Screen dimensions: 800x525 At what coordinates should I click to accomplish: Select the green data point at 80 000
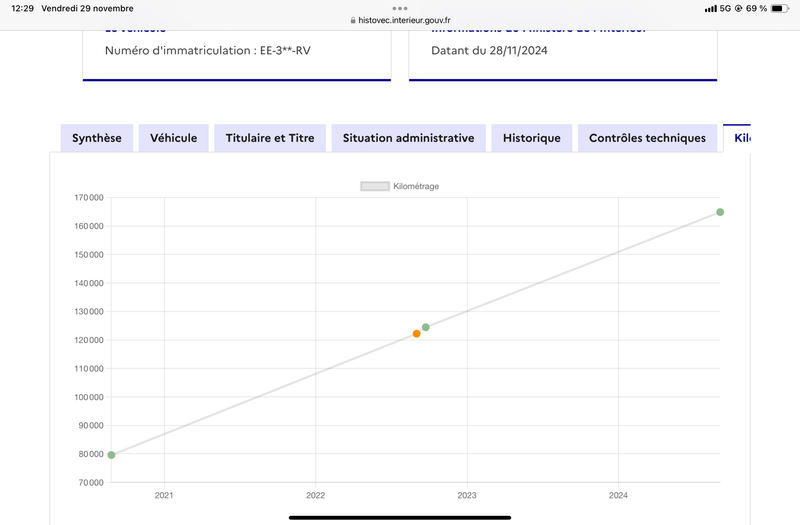point(111,455)
